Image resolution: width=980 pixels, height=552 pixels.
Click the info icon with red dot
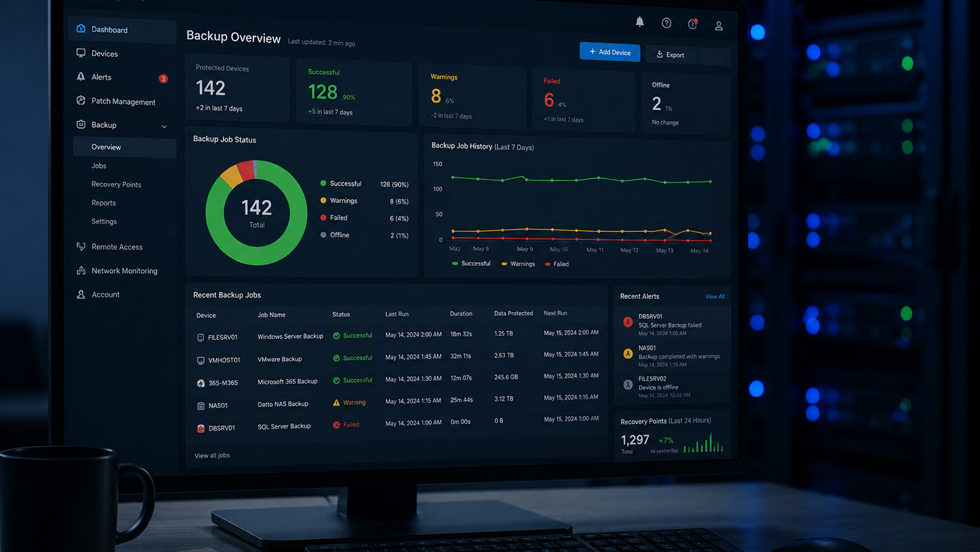693,23
